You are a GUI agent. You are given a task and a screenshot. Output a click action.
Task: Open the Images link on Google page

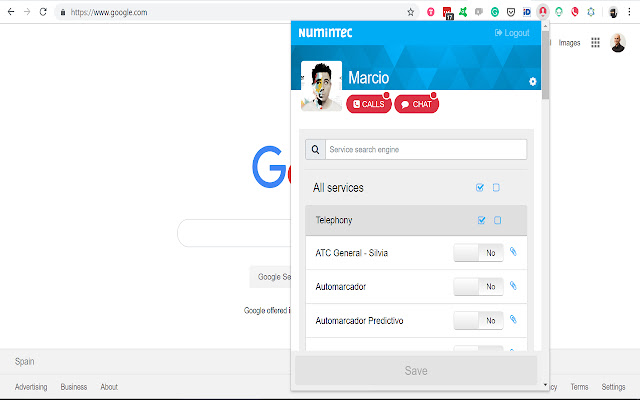click(x=569, y=42)
